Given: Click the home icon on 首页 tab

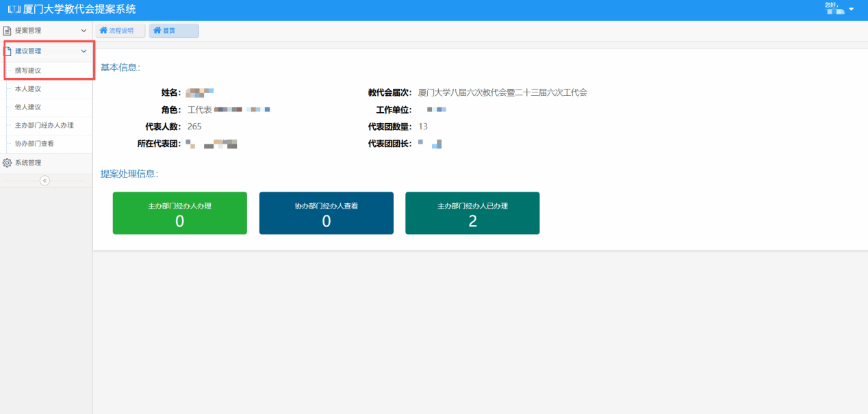Looking at the screenshot, I should (157, 31).
